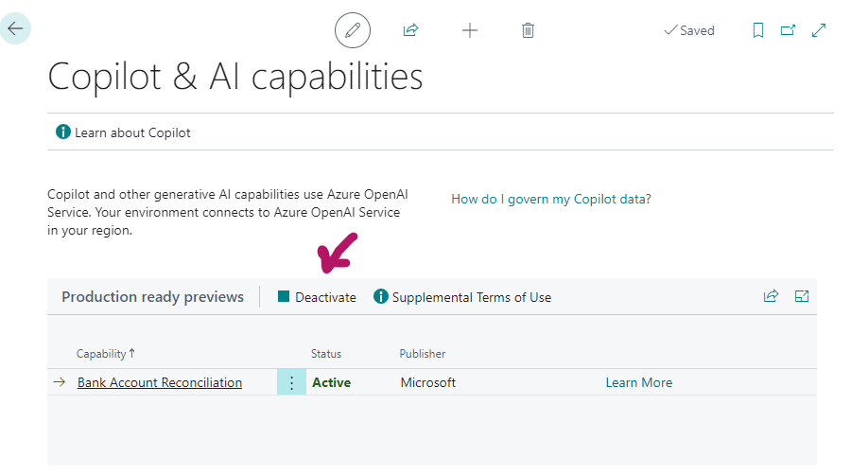Open row options menu with three dots

(291, 382)
